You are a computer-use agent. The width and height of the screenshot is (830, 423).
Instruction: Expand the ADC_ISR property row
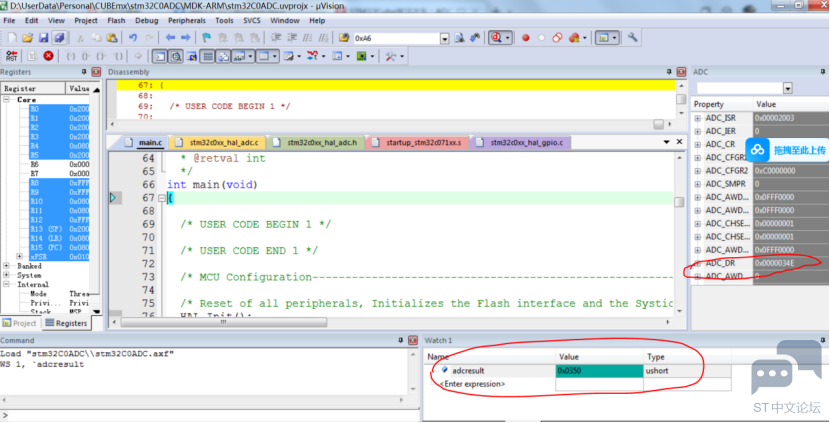coord(698,118)
